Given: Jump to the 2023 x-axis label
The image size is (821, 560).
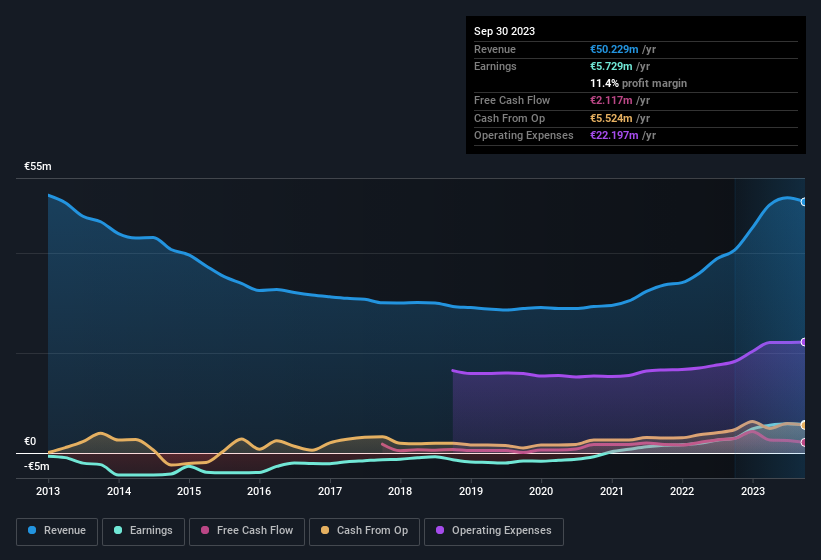Looking at the screenshot, I should (x=752, y=491).
